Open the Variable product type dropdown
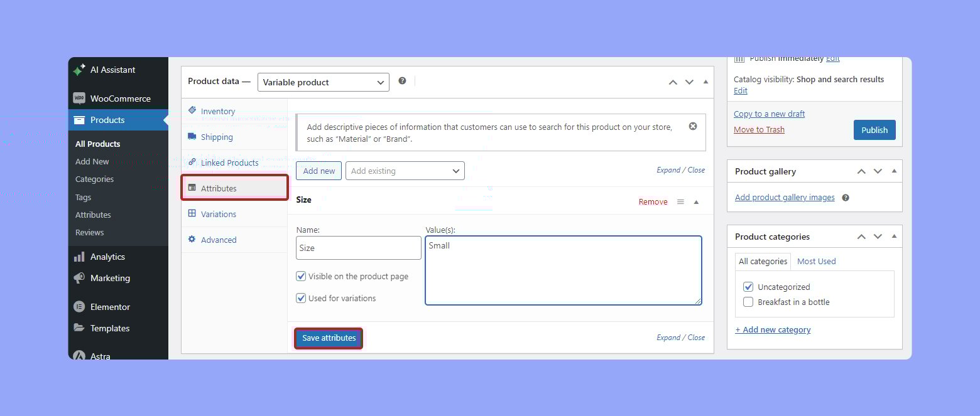Viewport: 980px width, 416px height. pos(323,82)
